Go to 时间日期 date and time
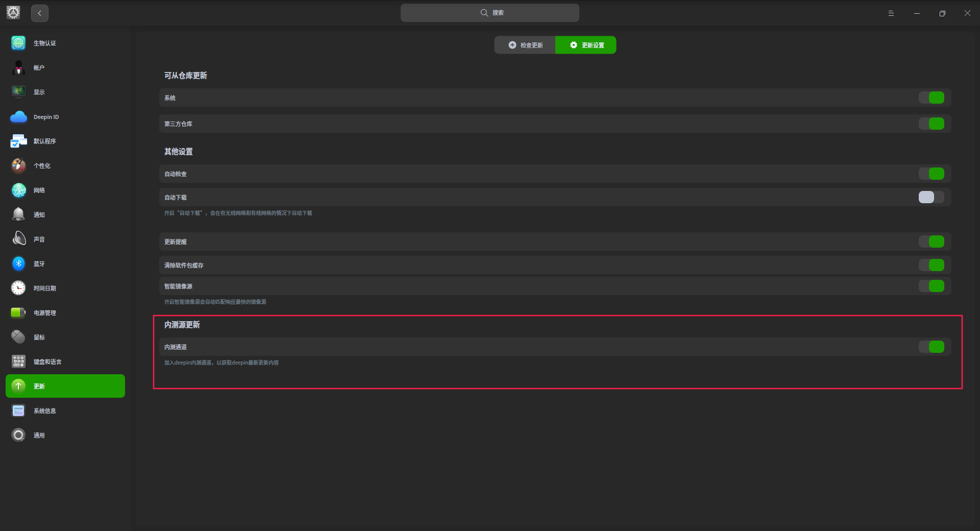Viewport: 980px width, 531px height. 65,288
